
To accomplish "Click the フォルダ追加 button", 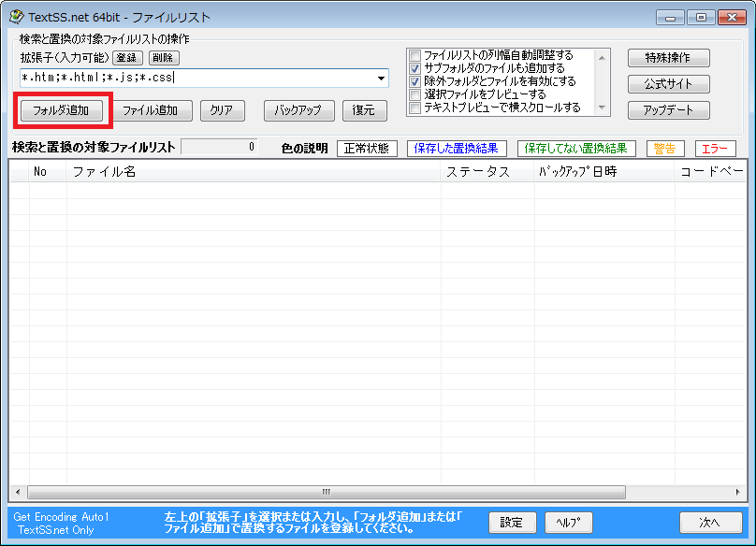I will (x=61, y=110).
